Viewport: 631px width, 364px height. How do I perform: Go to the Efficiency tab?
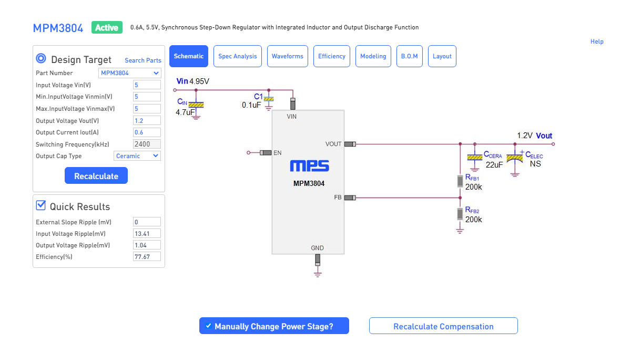(x=332, y=56)
